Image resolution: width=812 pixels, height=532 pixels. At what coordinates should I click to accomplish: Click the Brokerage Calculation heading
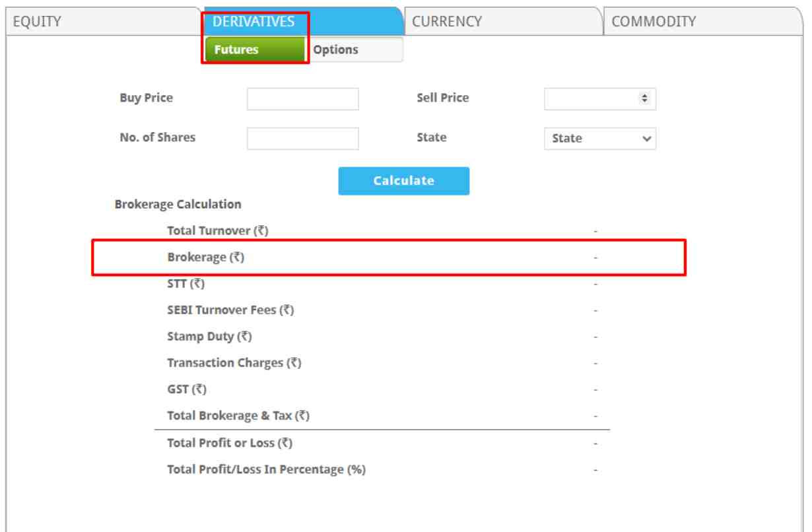pos(178,205)
